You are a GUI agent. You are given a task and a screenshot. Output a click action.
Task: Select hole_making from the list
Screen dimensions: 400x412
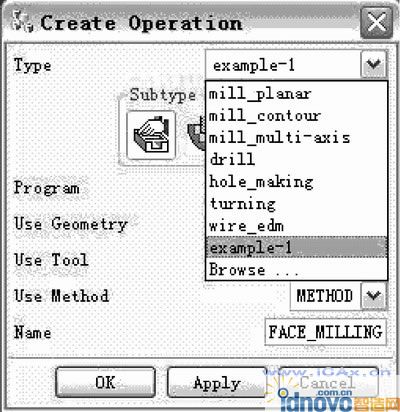pos(296,182)
